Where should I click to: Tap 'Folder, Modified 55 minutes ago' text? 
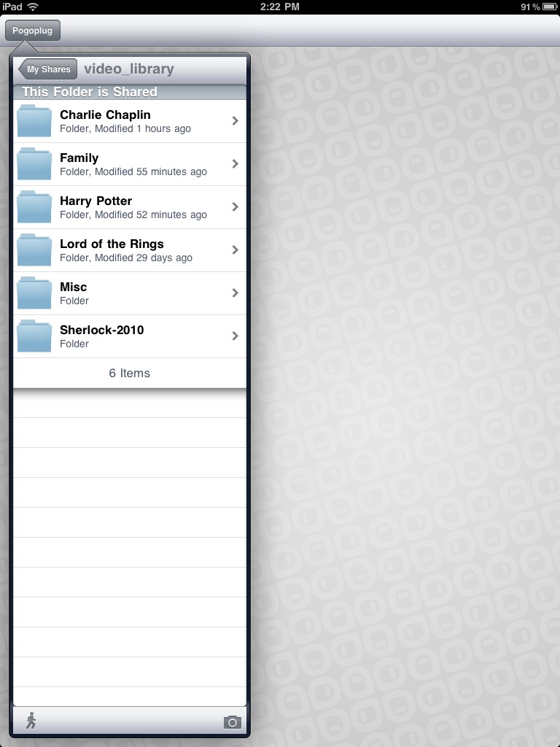coord(133,171)
